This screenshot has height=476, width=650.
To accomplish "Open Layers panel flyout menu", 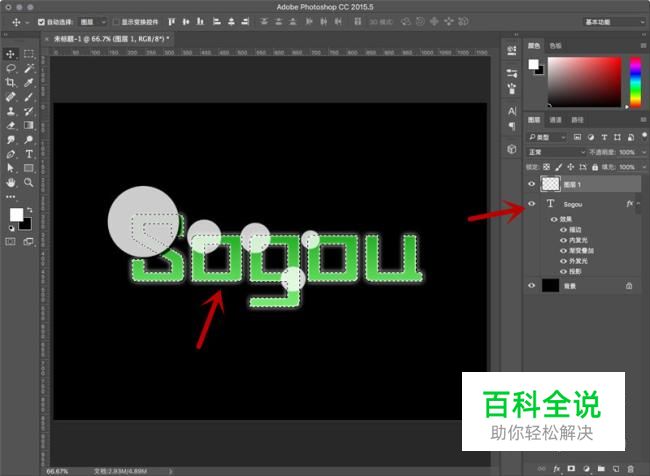I will tap(643, 120).
